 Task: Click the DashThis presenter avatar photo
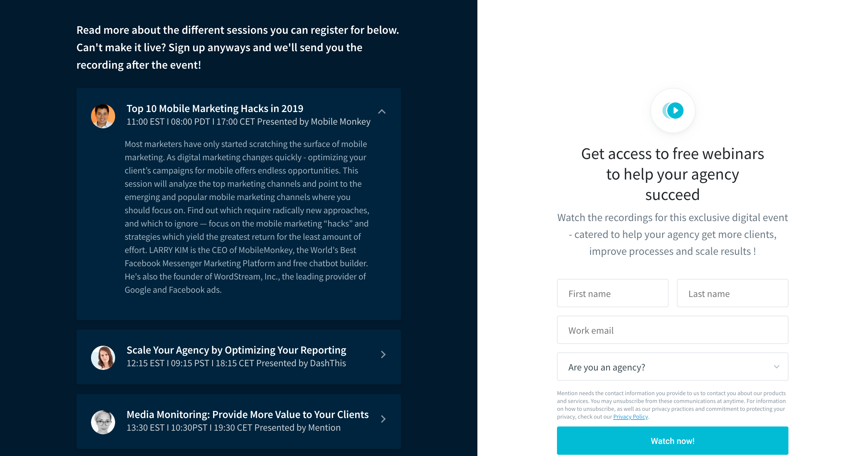tap(103, 357)
